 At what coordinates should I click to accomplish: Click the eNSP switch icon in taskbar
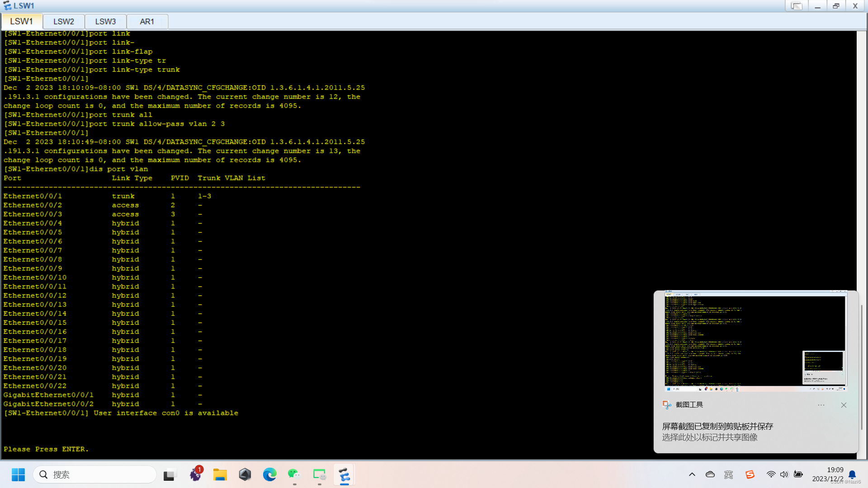point(344,475)
